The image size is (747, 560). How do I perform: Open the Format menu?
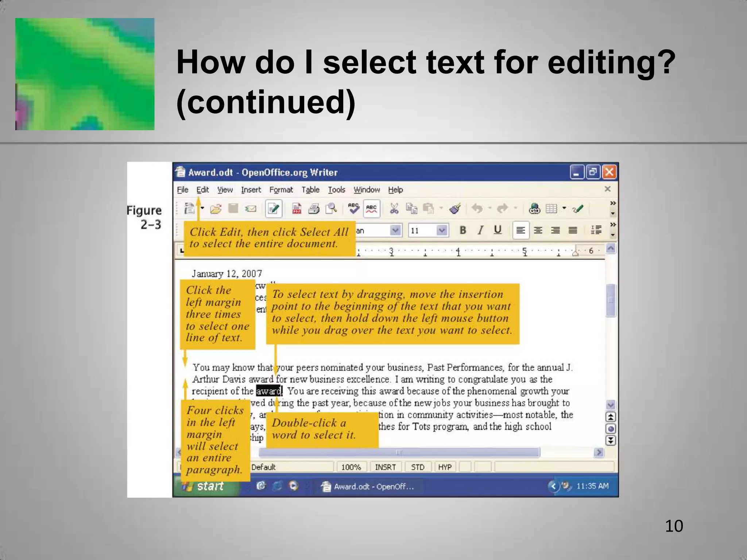(281, 190)
